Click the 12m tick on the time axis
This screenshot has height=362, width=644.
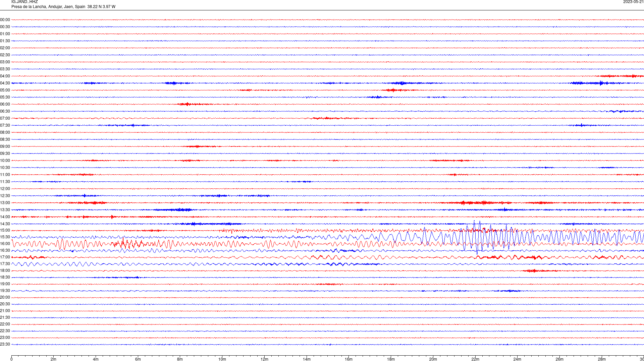point(264,359)
